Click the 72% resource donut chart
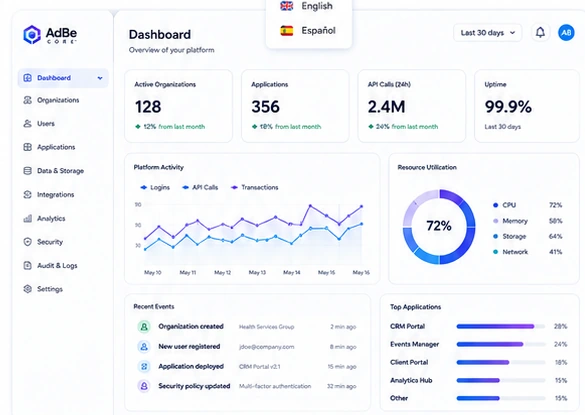Image resolution: width=585 pixels, height=415 pixels. pos(439,227)
